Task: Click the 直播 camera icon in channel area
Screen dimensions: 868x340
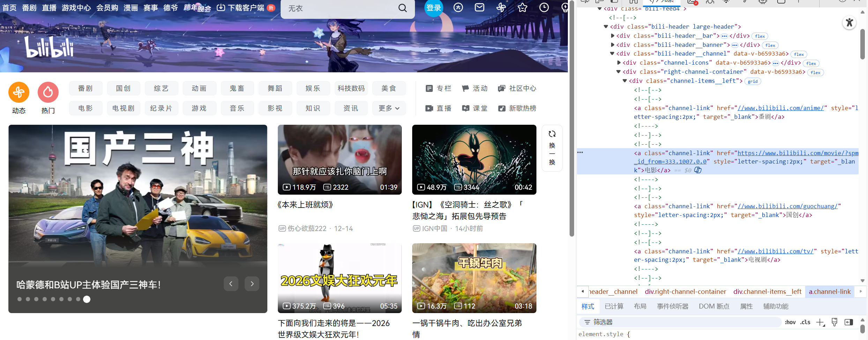Action: 429,108
